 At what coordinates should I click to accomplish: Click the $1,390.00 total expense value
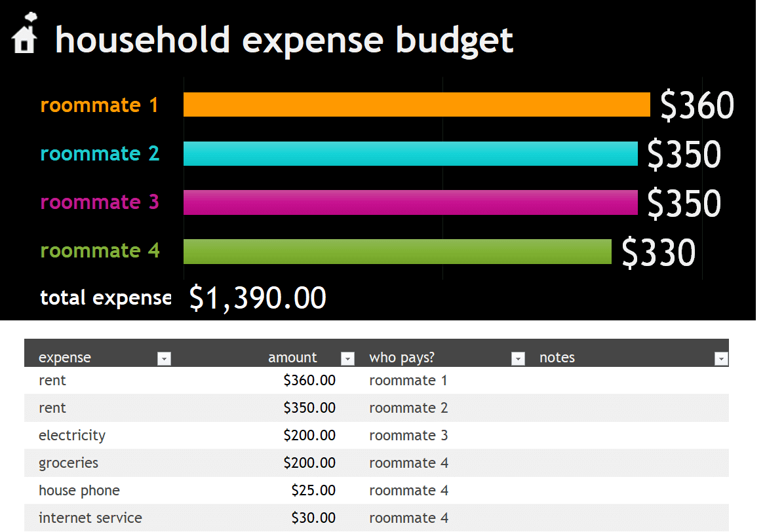[258, 298]
